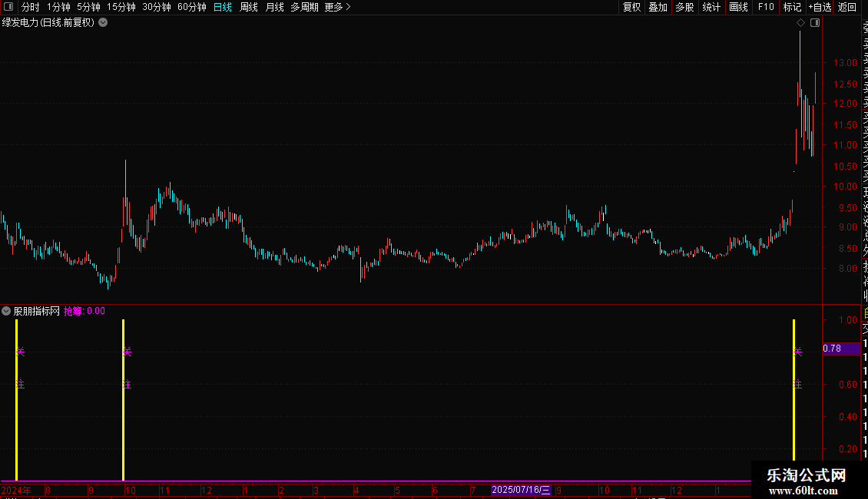The height and width of the screenshot is (499, 868).
Task: Open F10 company information
Action: coord(766,7)
